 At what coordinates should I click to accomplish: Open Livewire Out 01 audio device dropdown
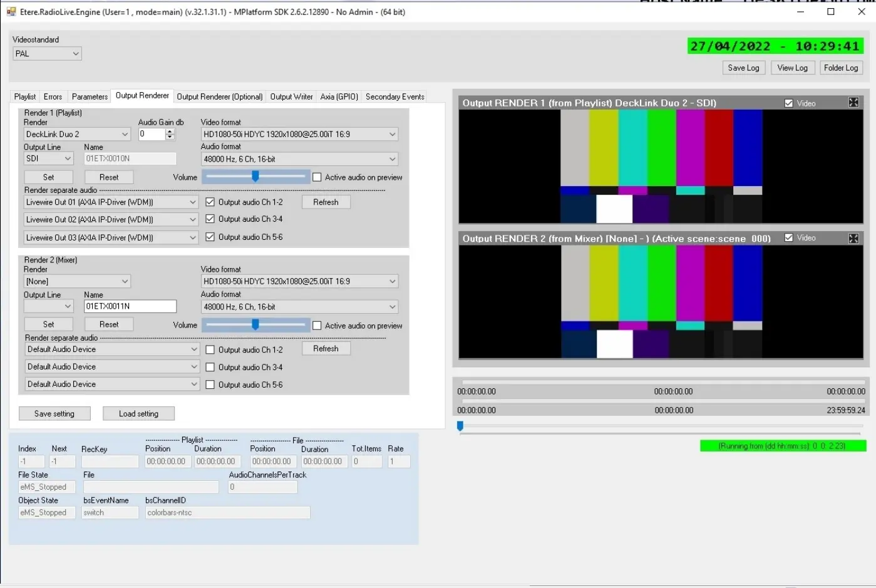click(x=193, y=202)
